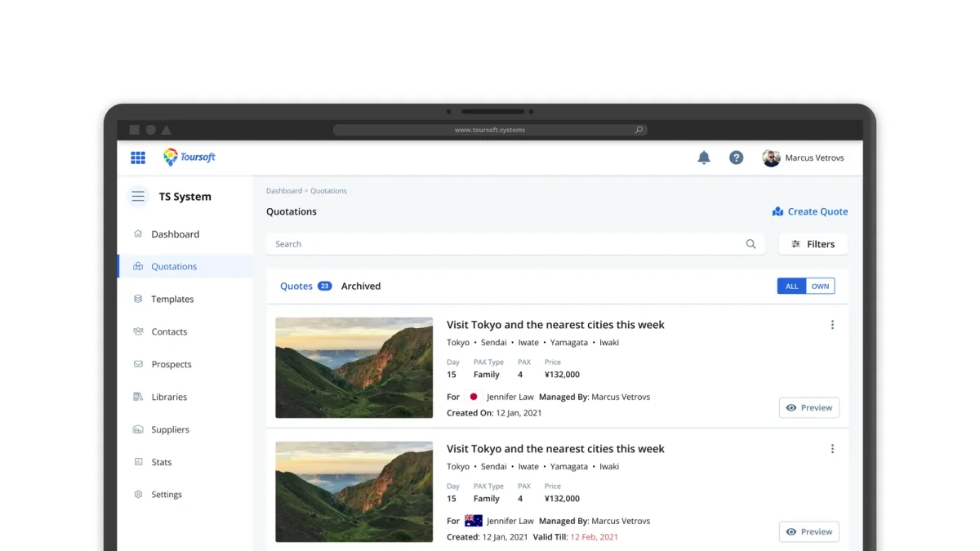
Task: Click the Stats chart icon
Action: (138, 462)
